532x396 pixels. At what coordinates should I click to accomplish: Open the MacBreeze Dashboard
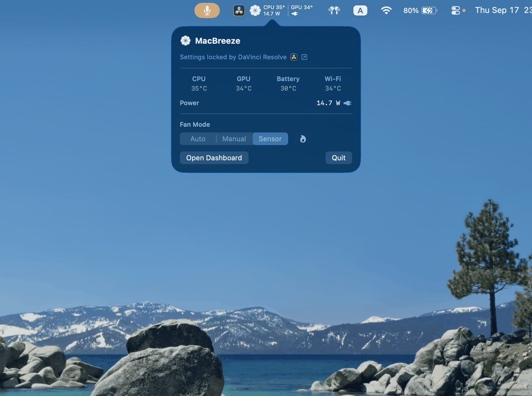pyautogui.click(x=214, y=158)
